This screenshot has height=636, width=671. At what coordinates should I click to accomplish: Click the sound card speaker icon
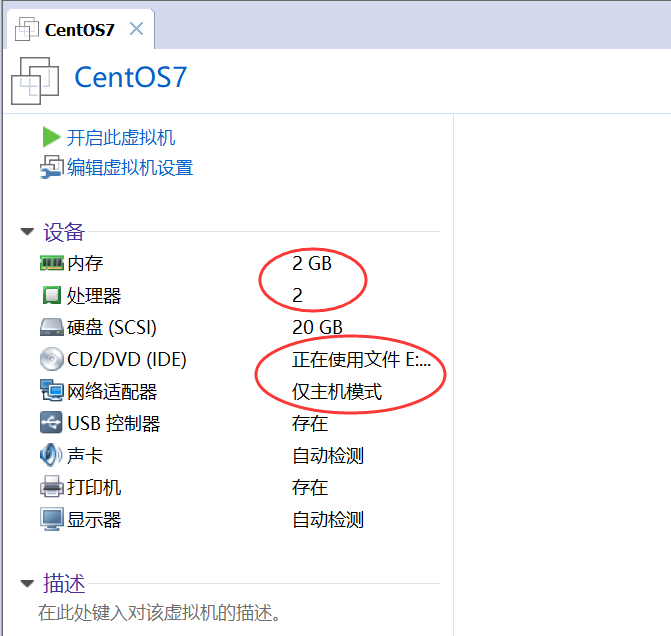[x=51, y=455]
